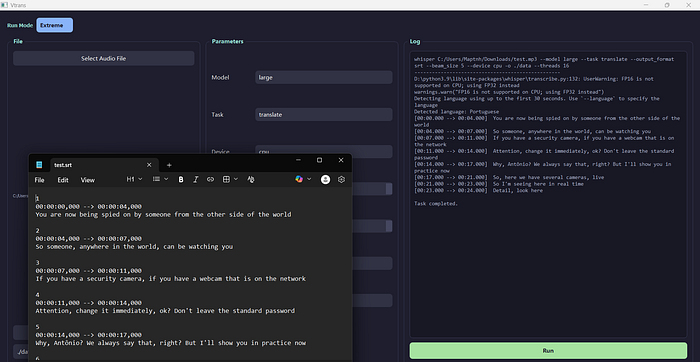
Task: Click subtitle line 'You are now being spied on' in Notepad
Action: tap(163, 214)
